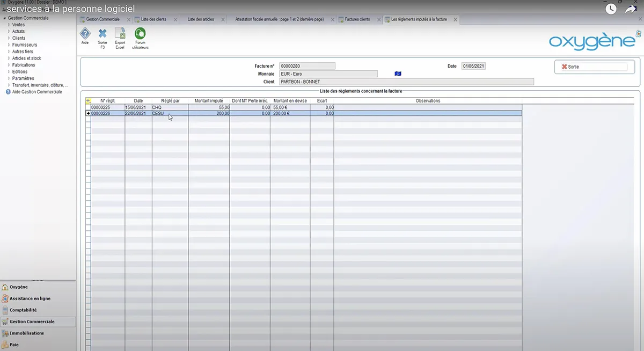
Task: Switch to the Liste des clients tab
Action: tap(153, 19)
